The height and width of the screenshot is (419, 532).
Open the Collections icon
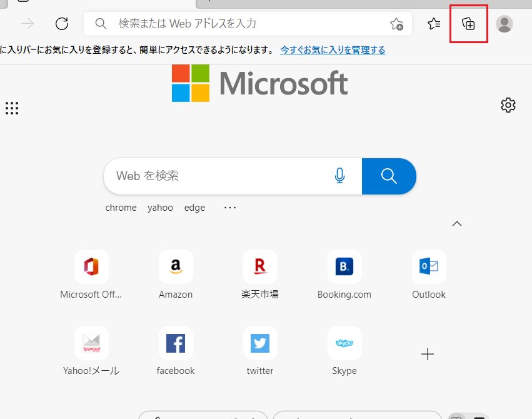click(469, 24)
